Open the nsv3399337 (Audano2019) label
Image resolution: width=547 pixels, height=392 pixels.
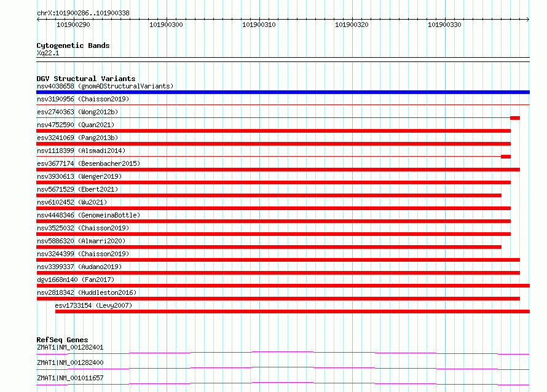79,267
